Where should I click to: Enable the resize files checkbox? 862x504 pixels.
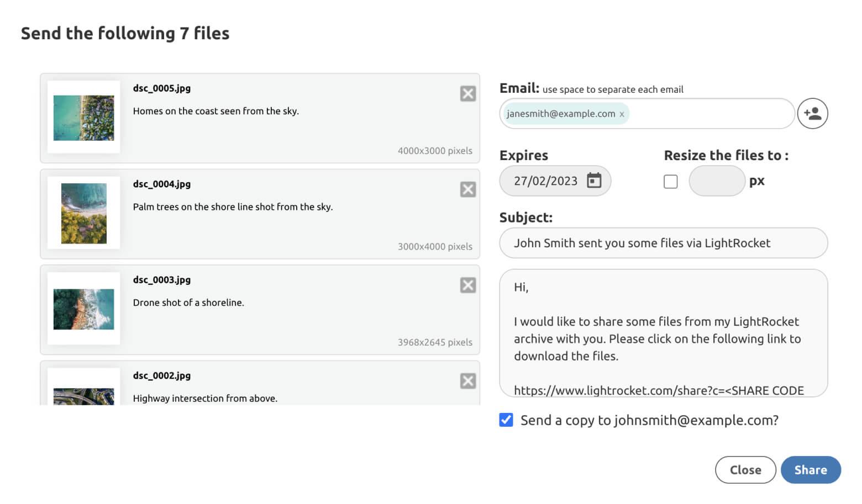pos(670,182)
